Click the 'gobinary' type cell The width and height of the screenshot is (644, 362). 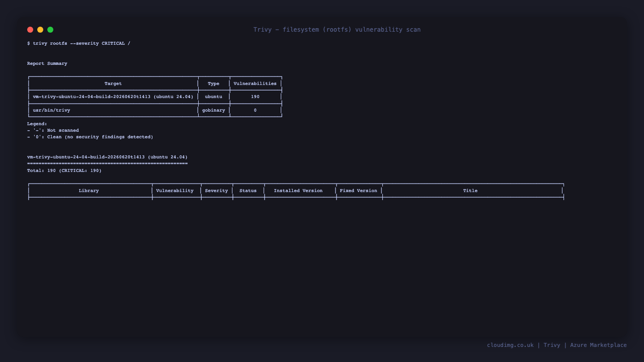213,110
